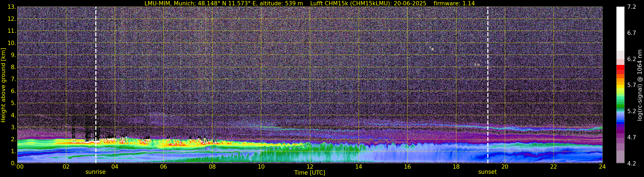Click the time axis tick "06"
The width and height of the screenshot is (644, 177).
click(164, 167)
